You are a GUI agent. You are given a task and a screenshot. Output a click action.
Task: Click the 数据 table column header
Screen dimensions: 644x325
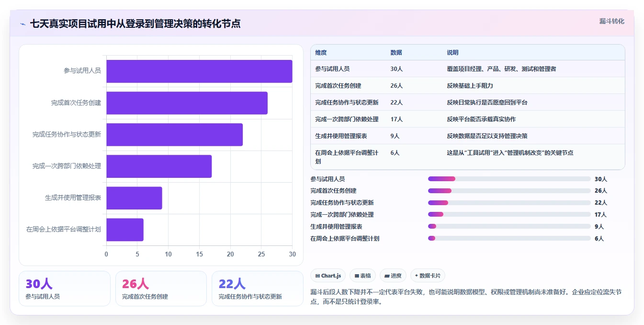(396, 53)
